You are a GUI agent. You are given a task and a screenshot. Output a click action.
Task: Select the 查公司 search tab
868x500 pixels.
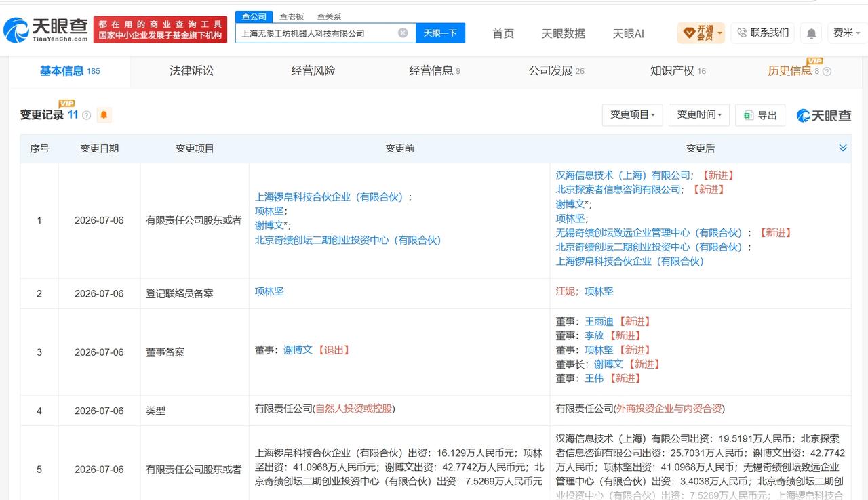coord(254,16)
